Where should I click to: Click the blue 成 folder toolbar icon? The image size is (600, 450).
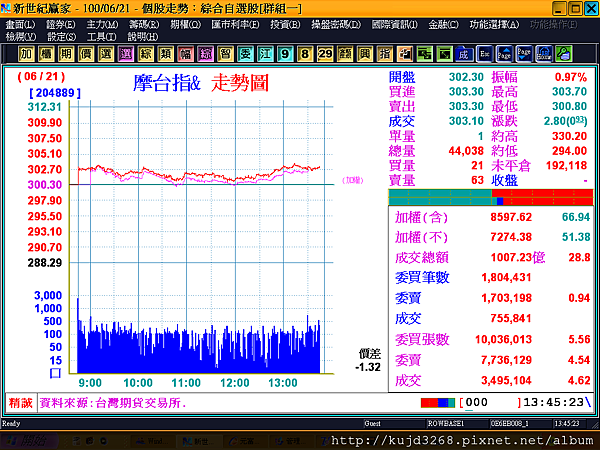[x=464, y=54]
